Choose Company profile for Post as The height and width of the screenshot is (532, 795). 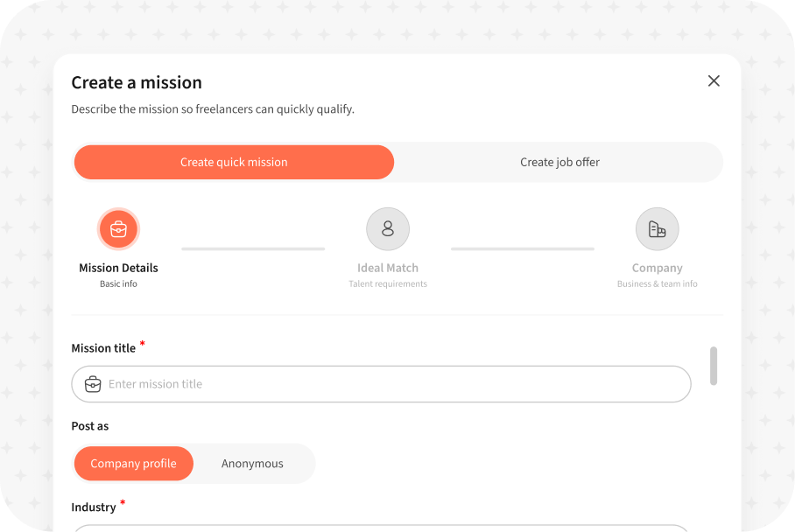coord(134,464)
